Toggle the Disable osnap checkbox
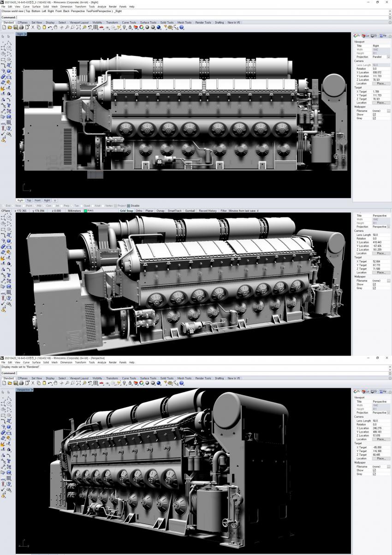Viewport: 392px width, 555px height. (x=129, y=205)
